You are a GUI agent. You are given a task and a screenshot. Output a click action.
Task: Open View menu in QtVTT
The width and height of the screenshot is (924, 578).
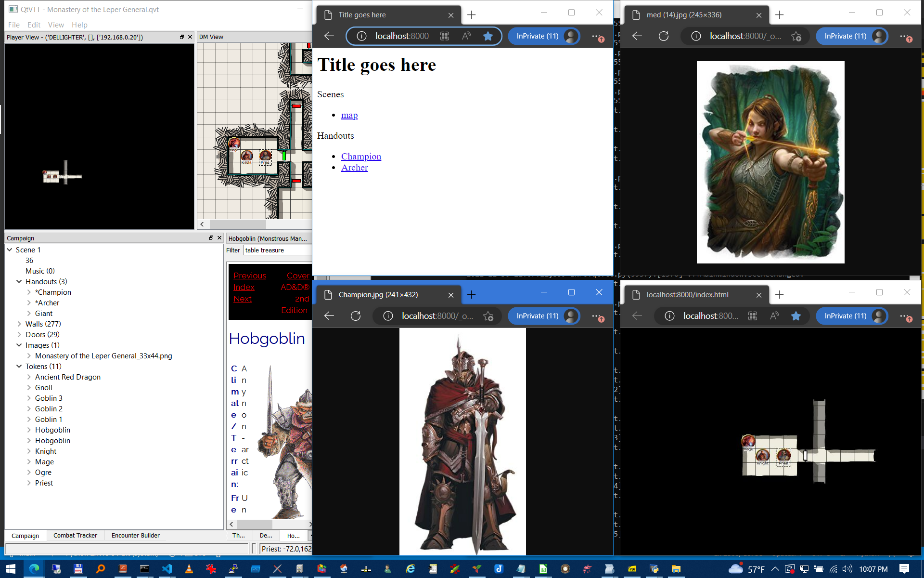click(x=56, y=25)
